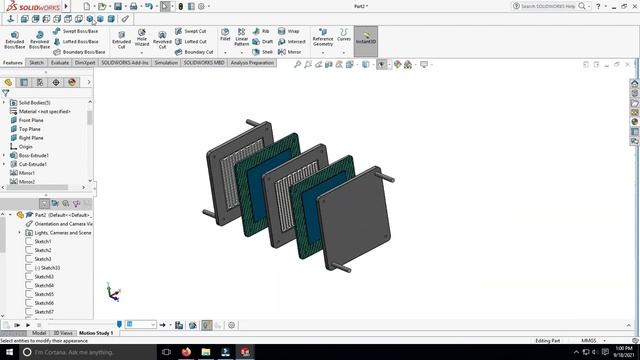Viewport: 640px width, 360px height.
Task: Choose the Lofted Boss/Base tool
Action: coord(76,42)
